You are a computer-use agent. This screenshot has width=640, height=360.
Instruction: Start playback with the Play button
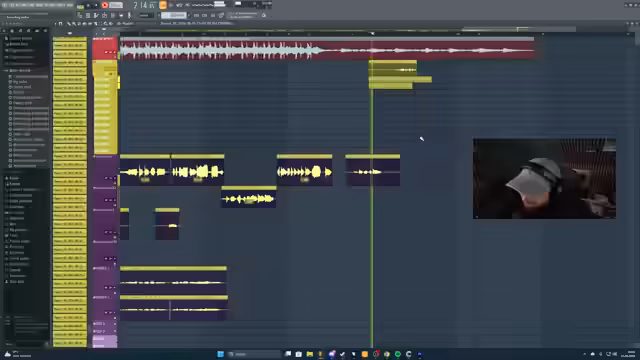(x=88, y=5)
